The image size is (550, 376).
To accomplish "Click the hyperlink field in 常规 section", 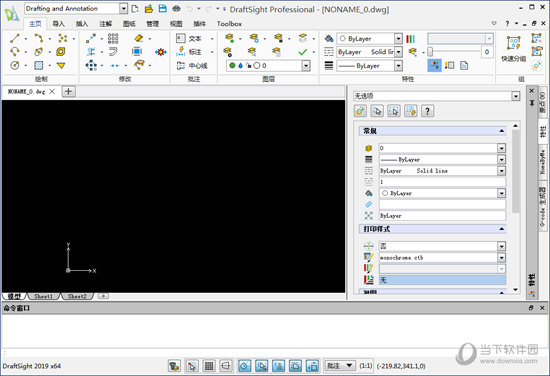I will tap(442, 204).
